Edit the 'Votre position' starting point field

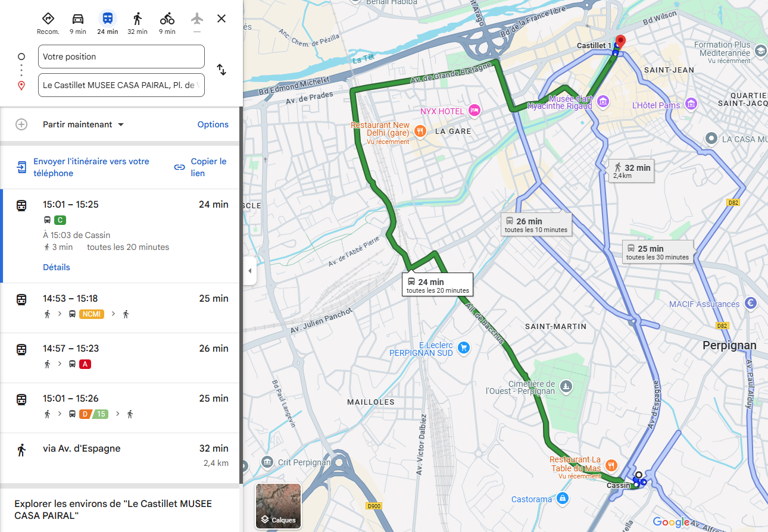point(121,57)
